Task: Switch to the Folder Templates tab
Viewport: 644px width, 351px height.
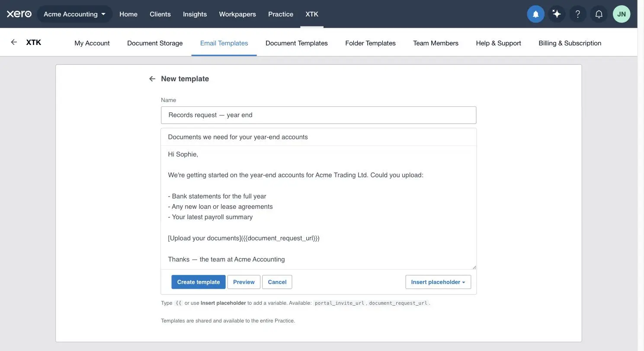Action: point(370,43)
